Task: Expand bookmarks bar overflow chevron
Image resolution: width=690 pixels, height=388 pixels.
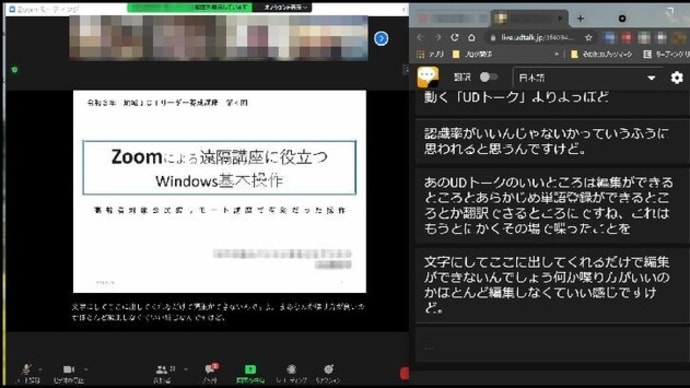Action: pos(557,54)
